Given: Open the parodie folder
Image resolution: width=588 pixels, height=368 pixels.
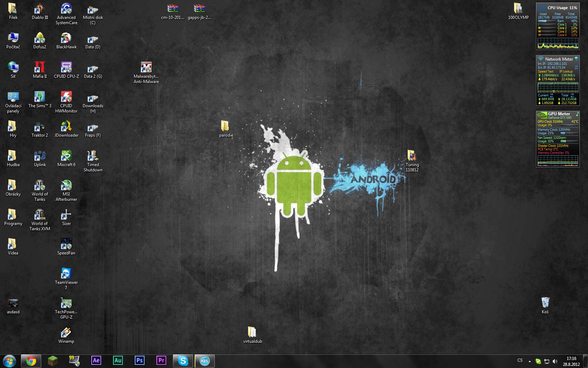Looking at the screenshot, I should pyautogui.click(x=226, y=129).
